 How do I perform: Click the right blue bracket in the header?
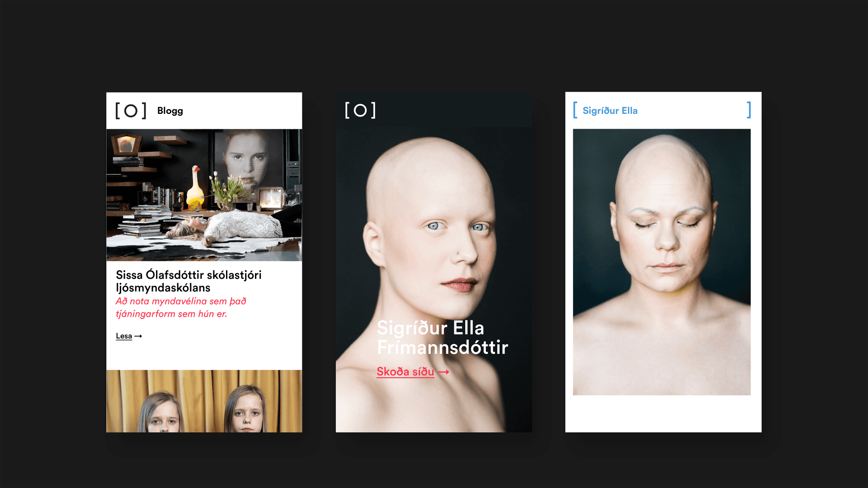[x=749, y=110]
